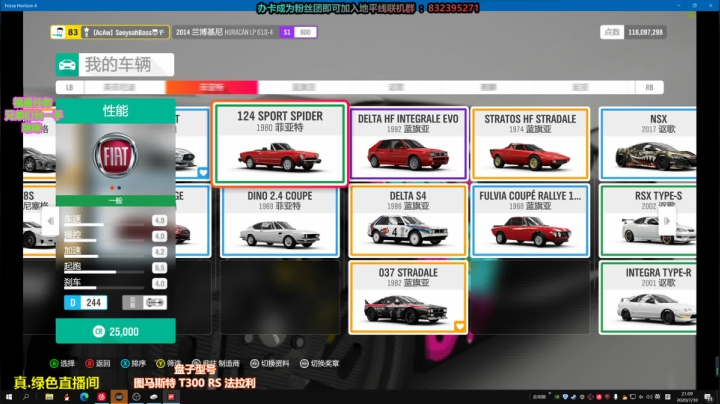Click the A select button hint
Image resolution: width=720 pixels, height=404 pixels.
point(62,364)
